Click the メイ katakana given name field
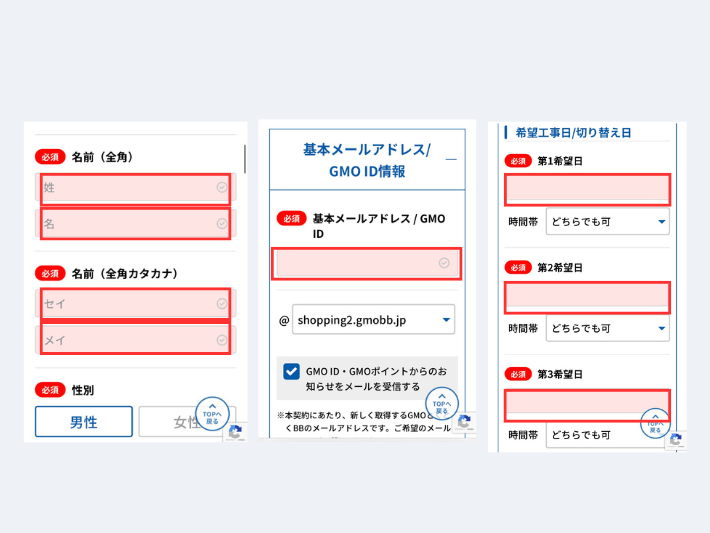Image resolution: width=710 pixels, height=533 pixels. [135, 340]
